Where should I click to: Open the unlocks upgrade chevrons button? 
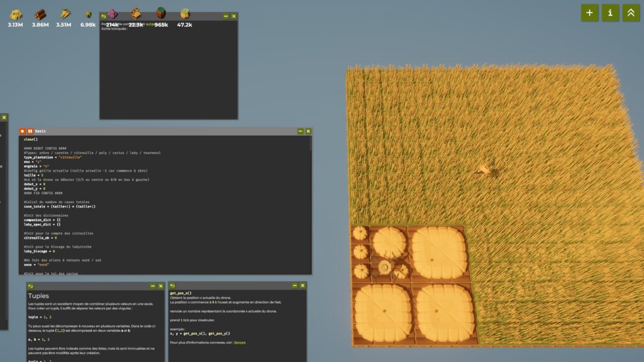(631, 13)
